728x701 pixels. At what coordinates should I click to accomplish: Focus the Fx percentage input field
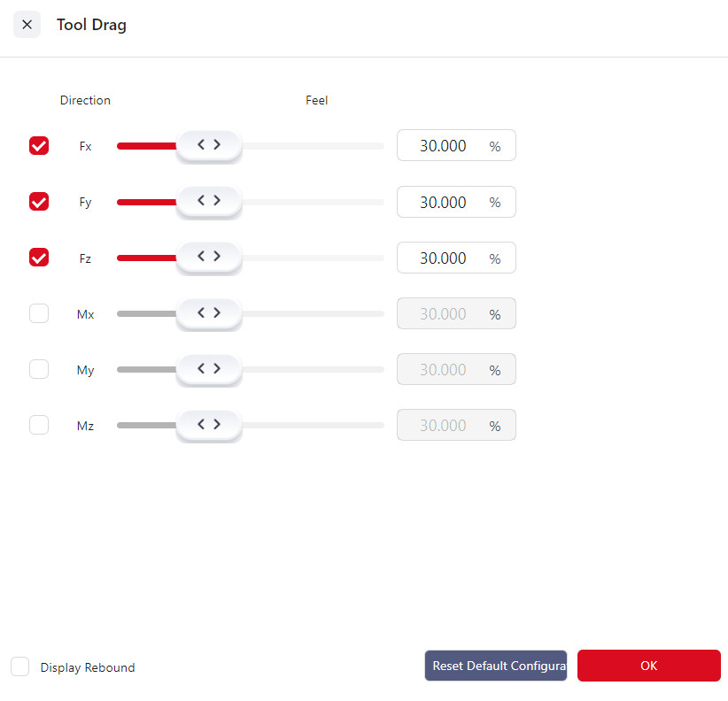443,146
